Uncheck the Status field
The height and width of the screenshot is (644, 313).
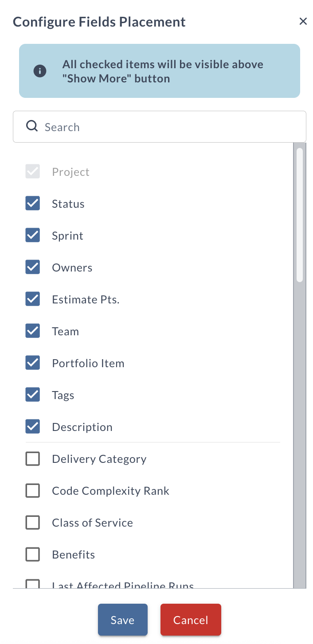(x=32, y=203)
